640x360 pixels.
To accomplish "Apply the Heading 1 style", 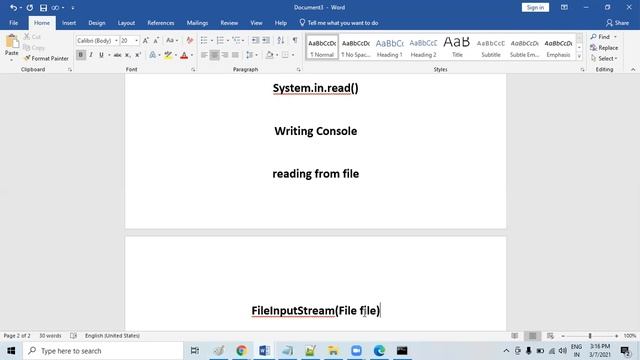I will [389, 47].
